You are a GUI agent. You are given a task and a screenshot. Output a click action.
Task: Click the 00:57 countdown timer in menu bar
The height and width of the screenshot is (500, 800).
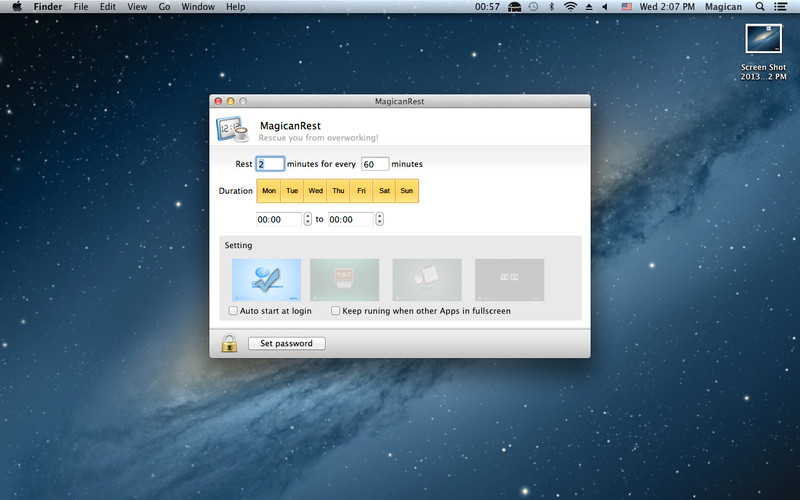point(487,7)
